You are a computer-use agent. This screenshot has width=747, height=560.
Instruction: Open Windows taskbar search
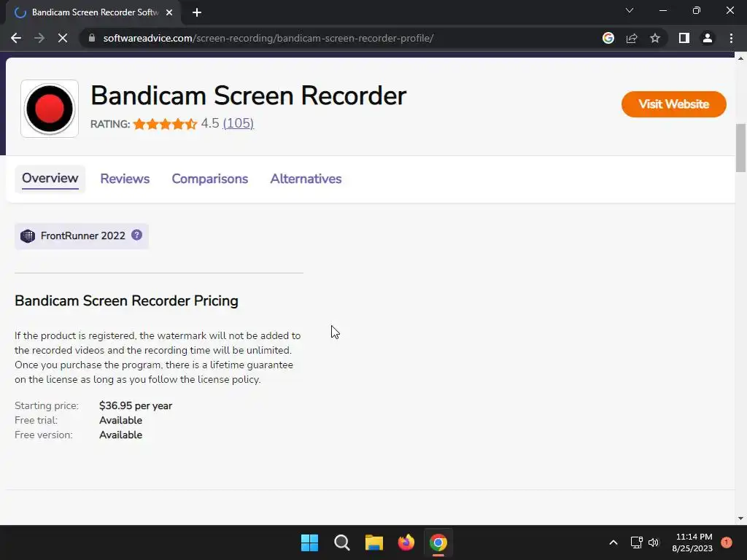[341, 542]
